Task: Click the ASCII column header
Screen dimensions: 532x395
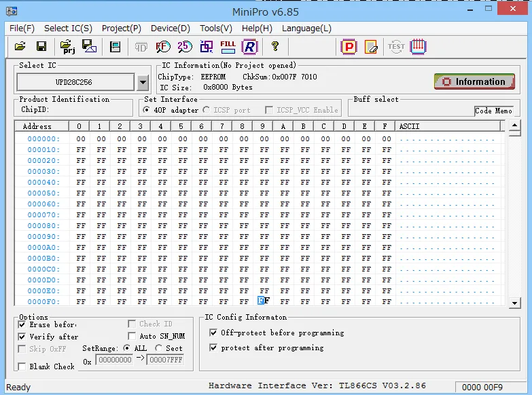Action: [x=448, y=126]
